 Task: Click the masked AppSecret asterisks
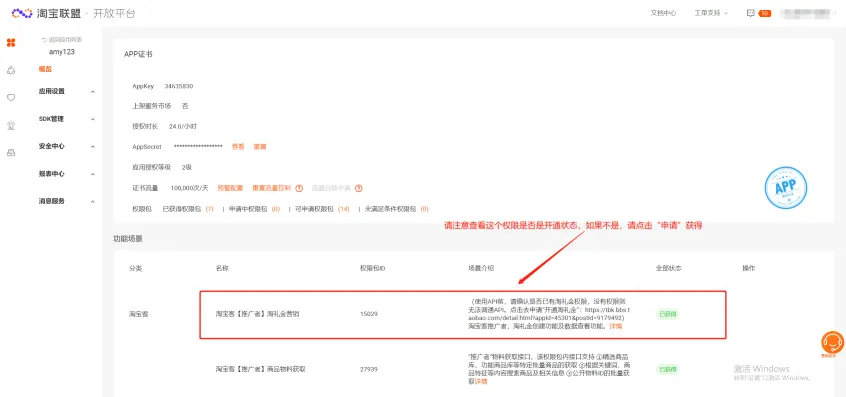coord(198,147)
